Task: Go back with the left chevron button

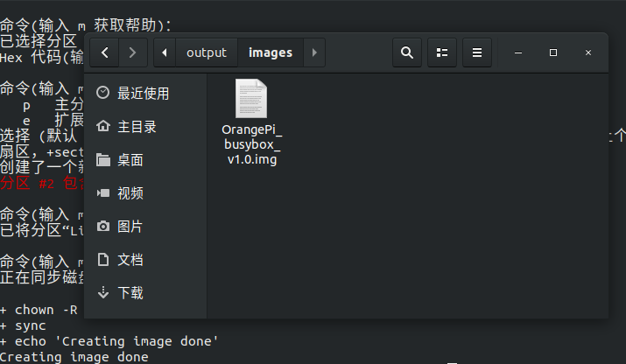Action: [x=104, y=52]
